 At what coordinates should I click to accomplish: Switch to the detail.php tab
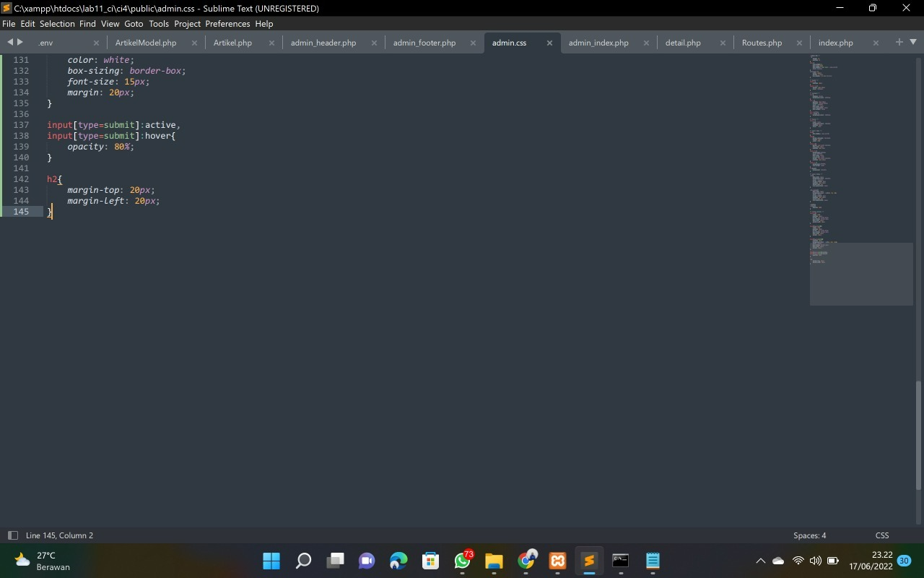(681, 43)
